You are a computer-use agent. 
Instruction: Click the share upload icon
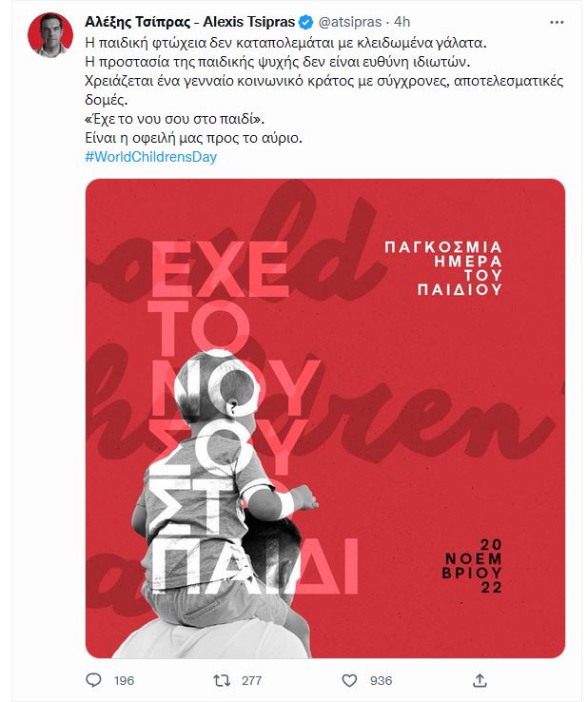480,680
